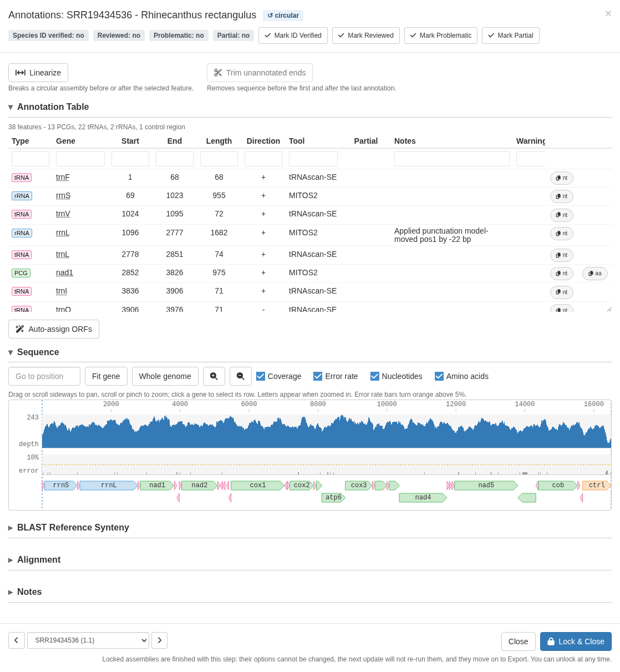This screenshot has height=672, width=620.
Task: Mark the assembly as Reviewed
Action: pyautogui.click(x=366, y=36)
